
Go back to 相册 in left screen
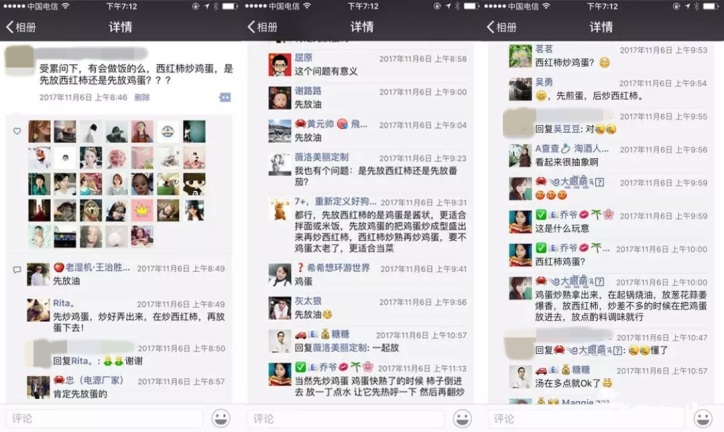pos(21,27)
